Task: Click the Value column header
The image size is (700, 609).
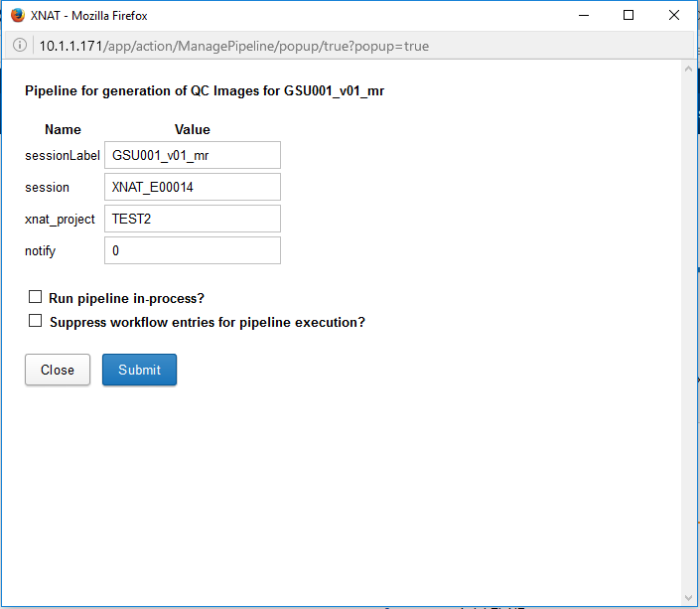Action: click(x=192, y=129)
